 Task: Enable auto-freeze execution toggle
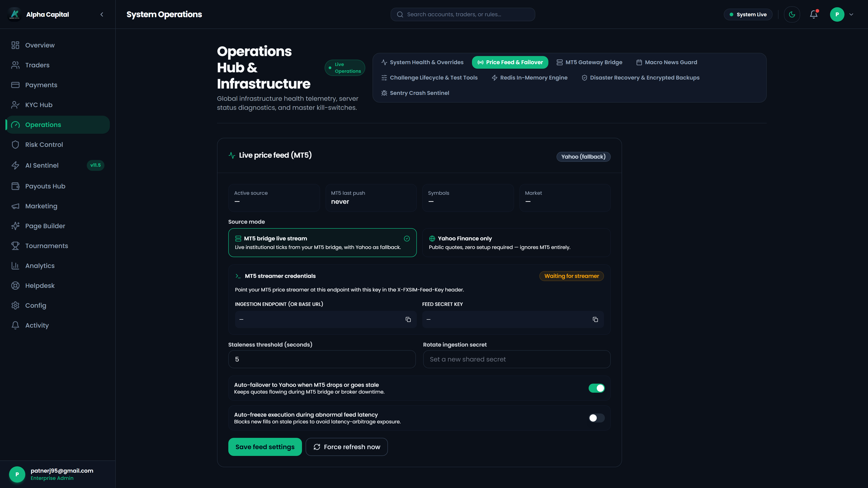point(597,418)
